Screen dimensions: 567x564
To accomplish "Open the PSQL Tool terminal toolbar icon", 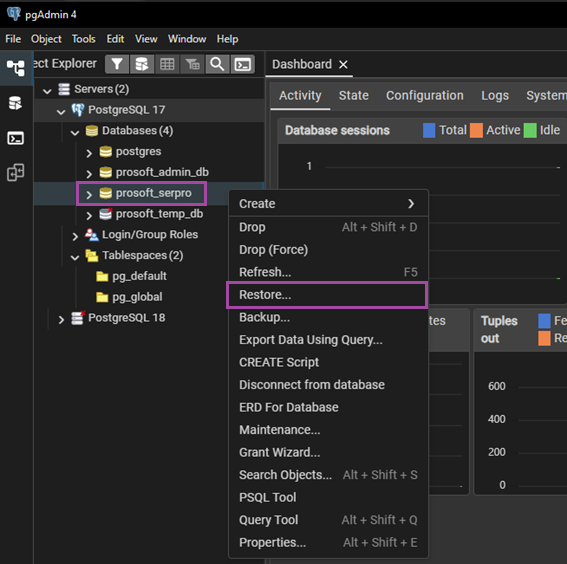I will [x=243, y=64].
